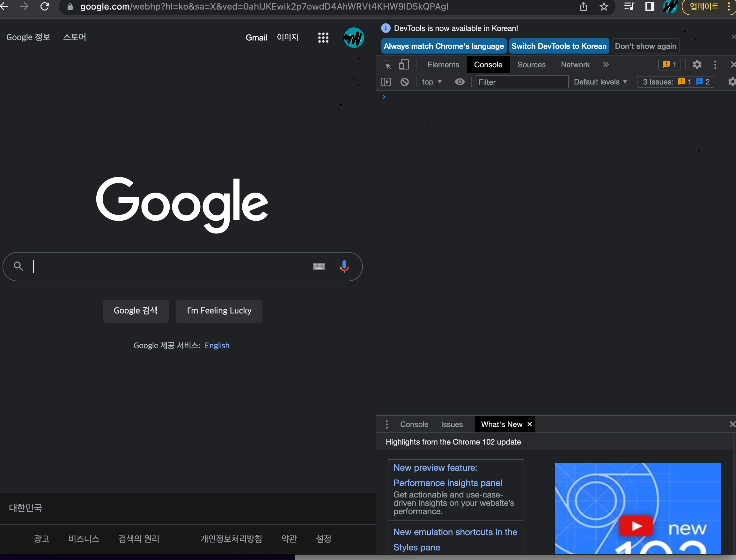Open the Issues drawer tab

tap(451, 424)
